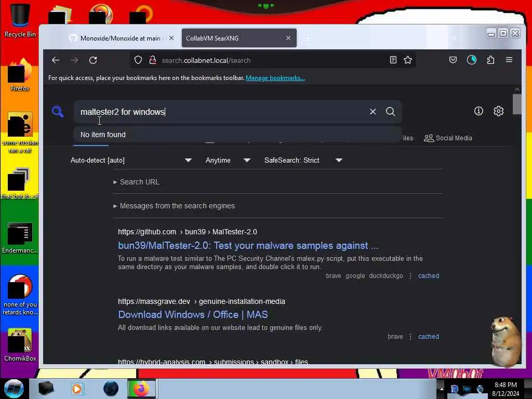The height and width of the screenshot is (399, 532).
Task: Click the Windows Start orb
Action: click(14, 389)
